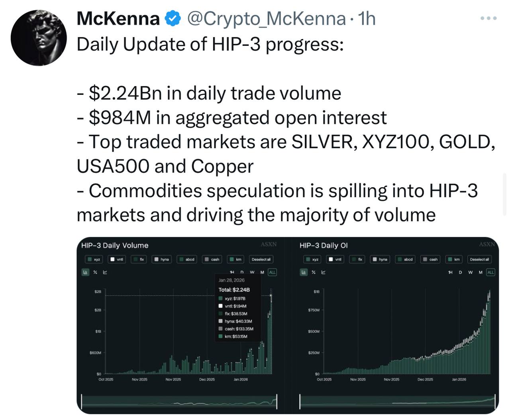Switch Daily OI chart to percentage view
Viewport: 510px width, 420px height.
314,272
